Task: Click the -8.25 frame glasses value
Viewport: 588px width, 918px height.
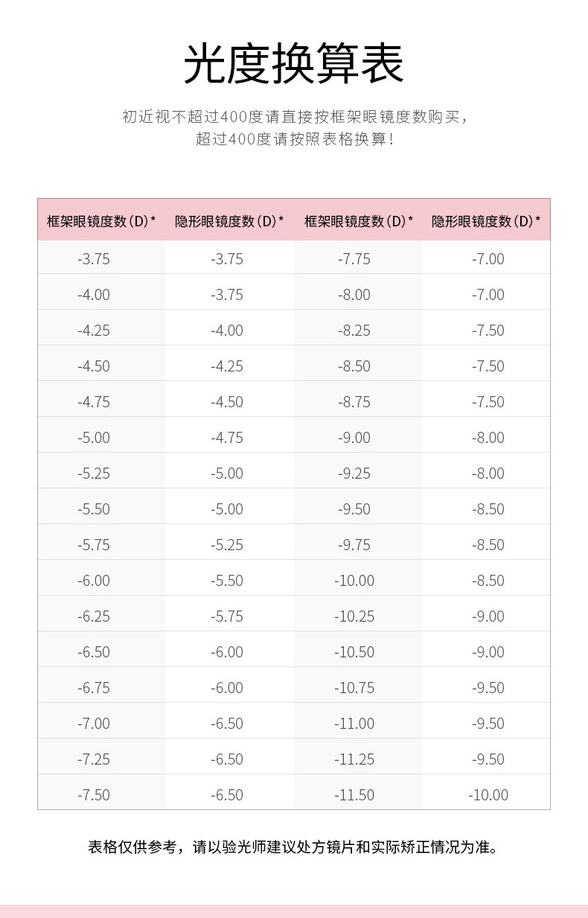Action: pos(354,331)
